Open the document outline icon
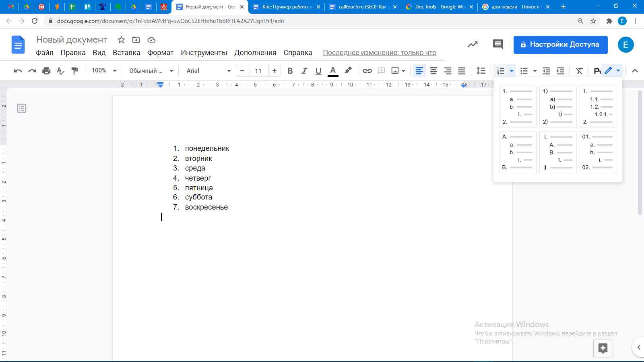This screenshot has height=362, width=644. click(22, 108)
